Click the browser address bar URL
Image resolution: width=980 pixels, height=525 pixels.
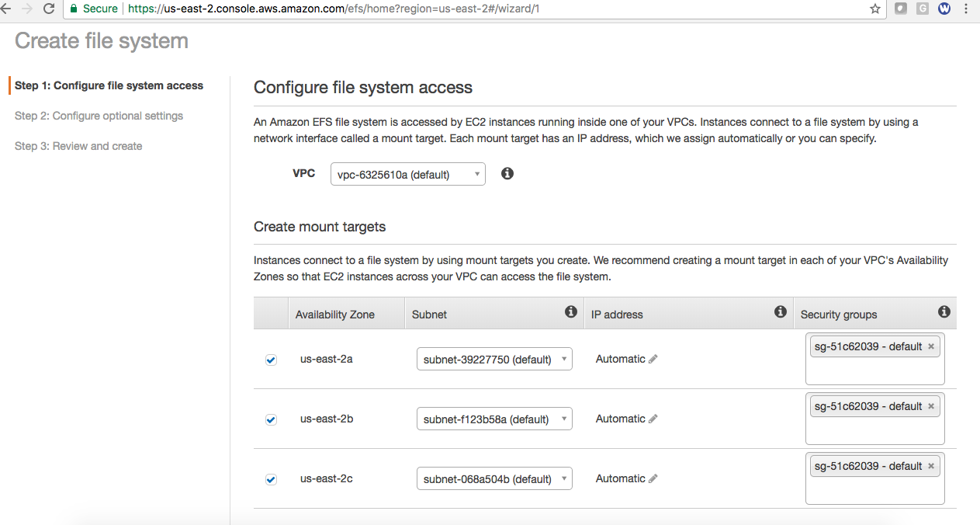(x=334, y=9)
